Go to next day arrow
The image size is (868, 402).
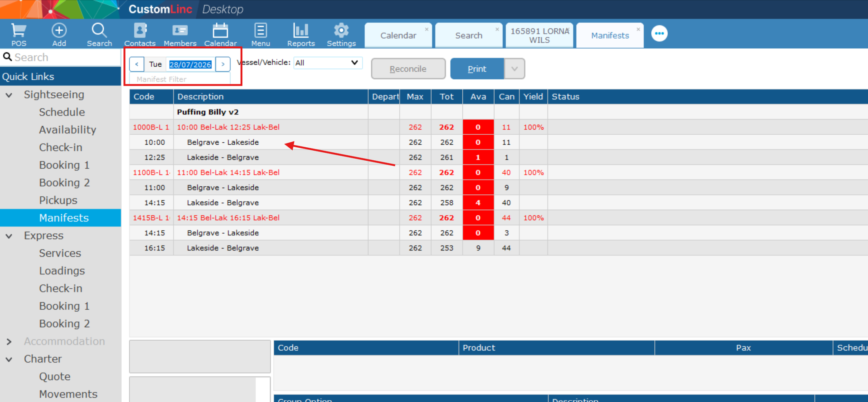223,64
